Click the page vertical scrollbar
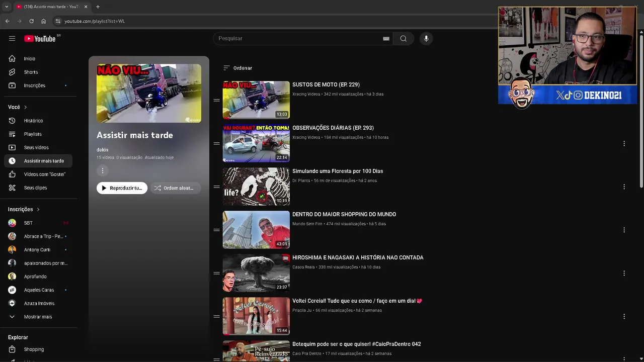 (x=641, y=111)
